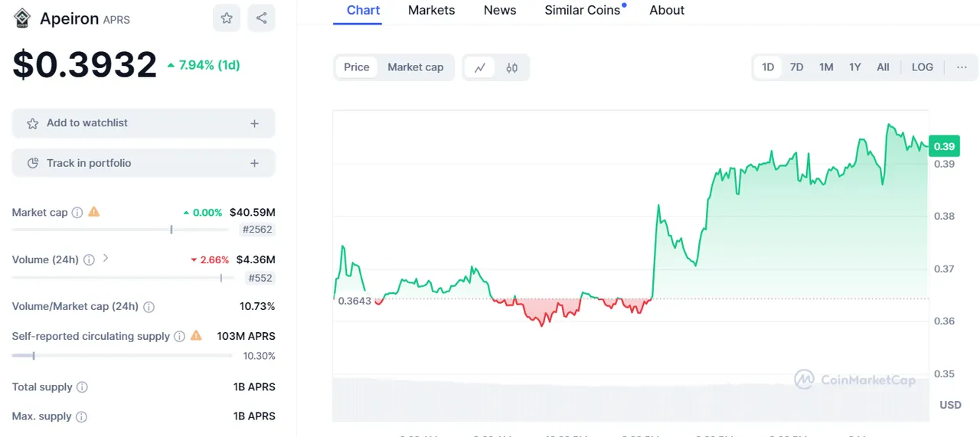Click the 0.3643 opening price label

point(354,301)
